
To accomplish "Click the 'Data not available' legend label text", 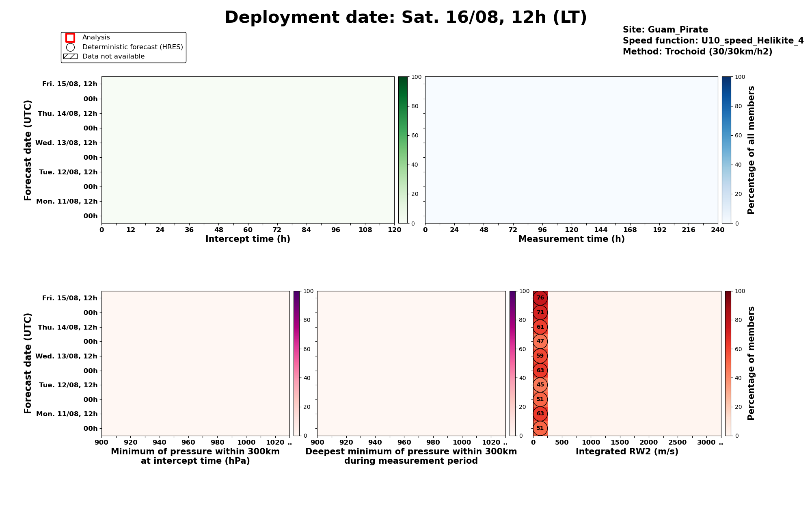I will 113,56.
